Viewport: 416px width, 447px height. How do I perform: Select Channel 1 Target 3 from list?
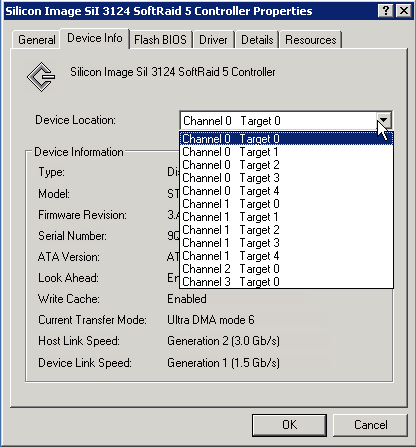[286, 243]
